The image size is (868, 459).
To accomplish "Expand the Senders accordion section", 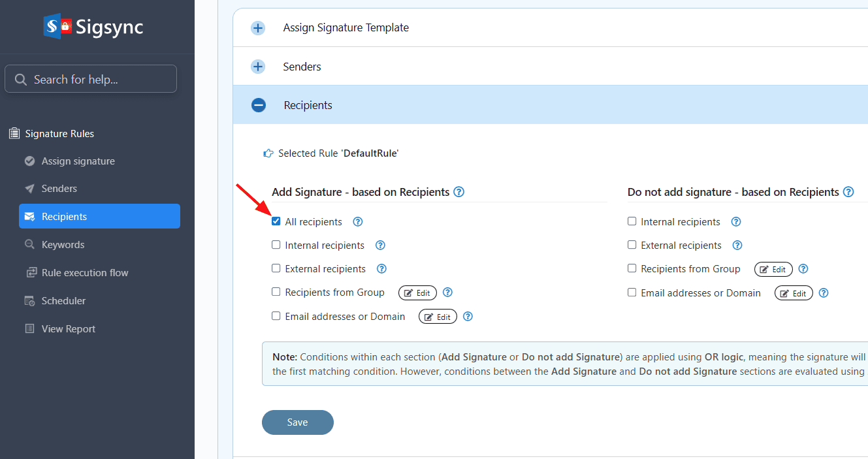I will point(259,67).
